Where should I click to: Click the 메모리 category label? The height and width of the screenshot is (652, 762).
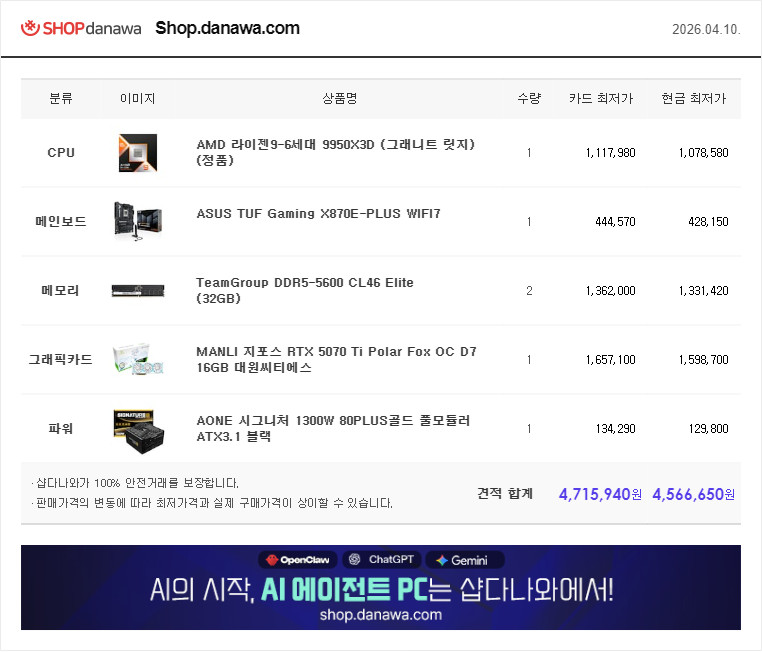pos(60,291)
